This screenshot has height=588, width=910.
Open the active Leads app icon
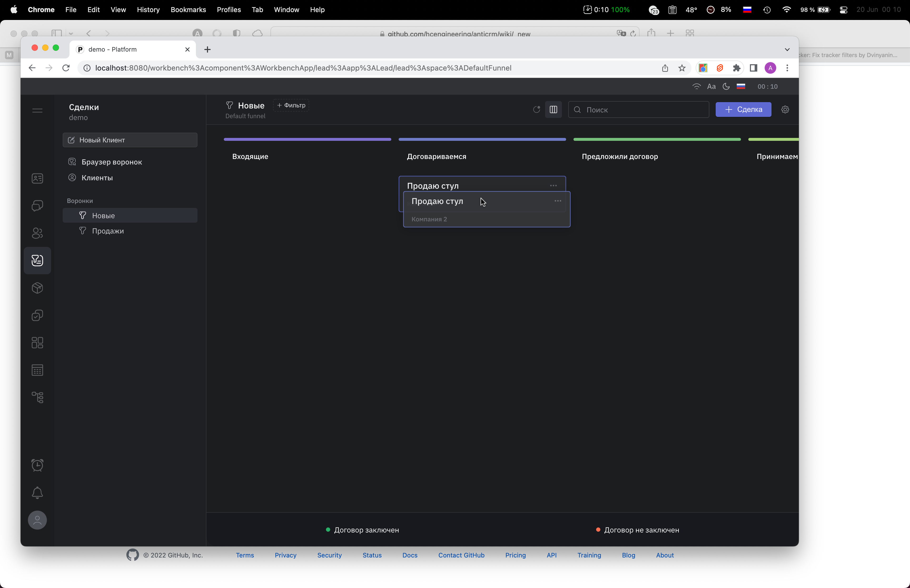(37, 260)
